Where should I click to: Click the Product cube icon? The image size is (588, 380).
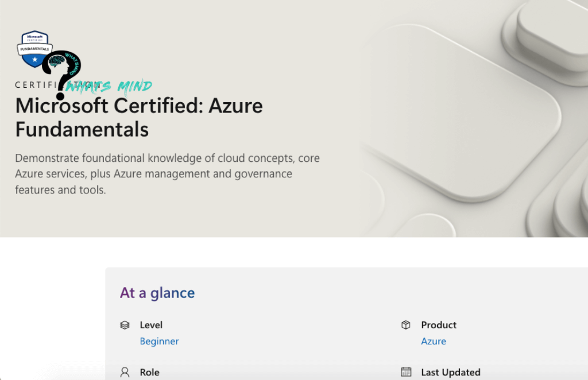point(406,325)
